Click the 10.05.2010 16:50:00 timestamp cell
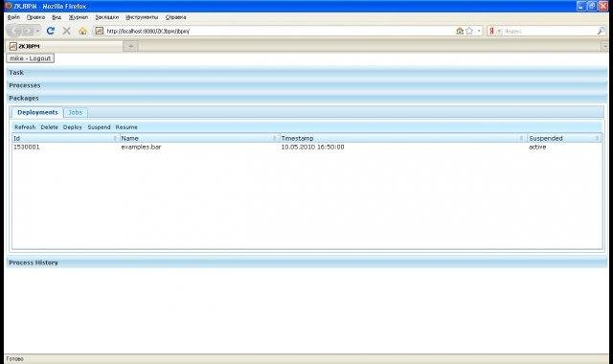The width and height of the screenshot is (613, 364). tap(313, 147)
